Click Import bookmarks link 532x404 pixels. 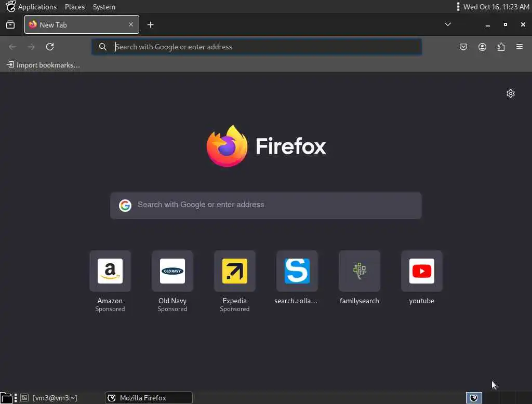pos(44,65)
